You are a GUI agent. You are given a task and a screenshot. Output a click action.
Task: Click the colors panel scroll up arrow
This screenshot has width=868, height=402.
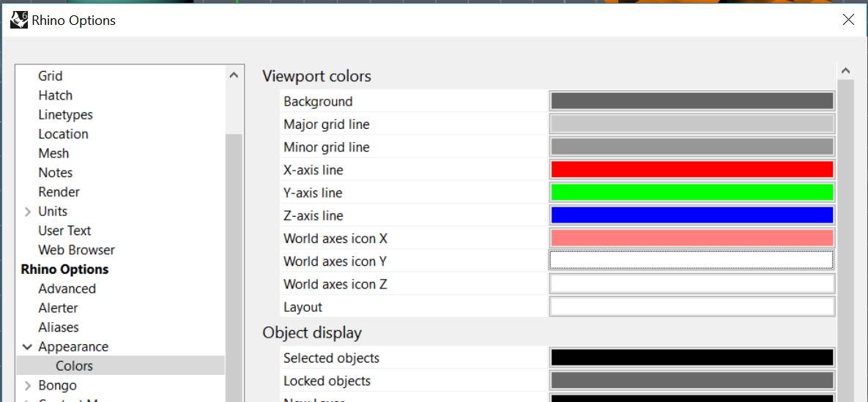pos(845,71)
